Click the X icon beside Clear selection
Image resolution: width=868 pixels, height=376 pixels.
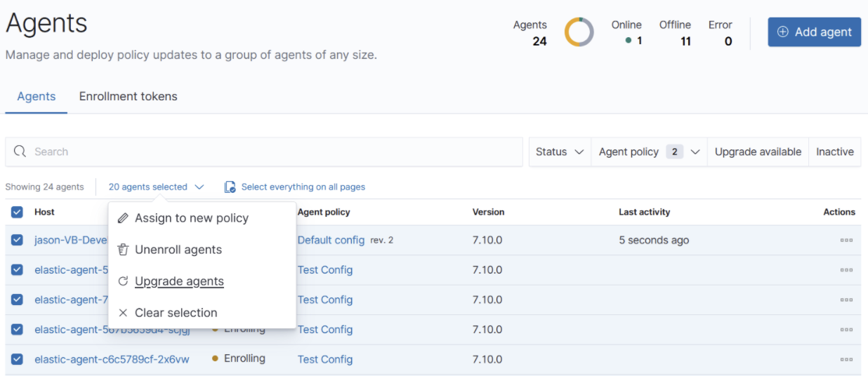pos(123,313)
